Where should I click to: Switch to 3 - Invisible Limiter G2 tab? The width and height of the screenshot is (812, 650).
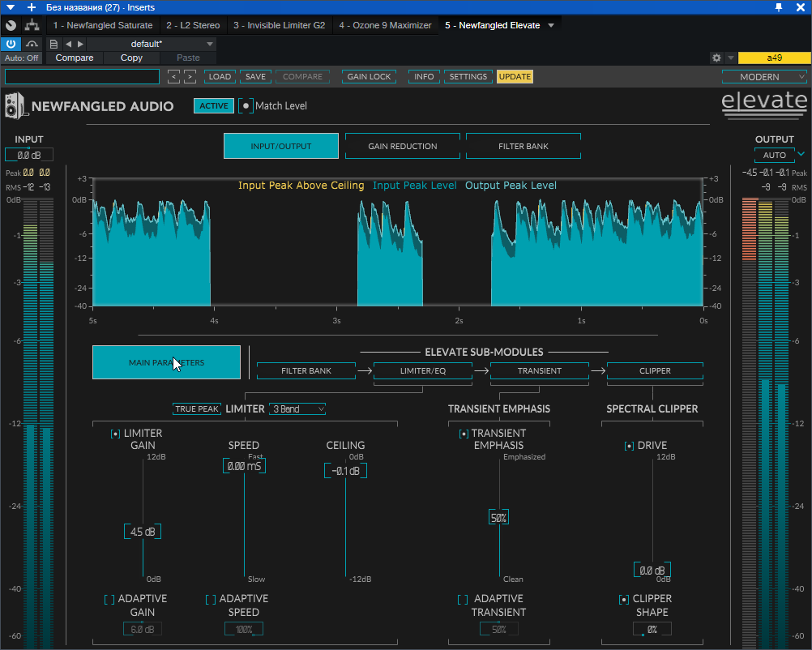coord(279,25)
